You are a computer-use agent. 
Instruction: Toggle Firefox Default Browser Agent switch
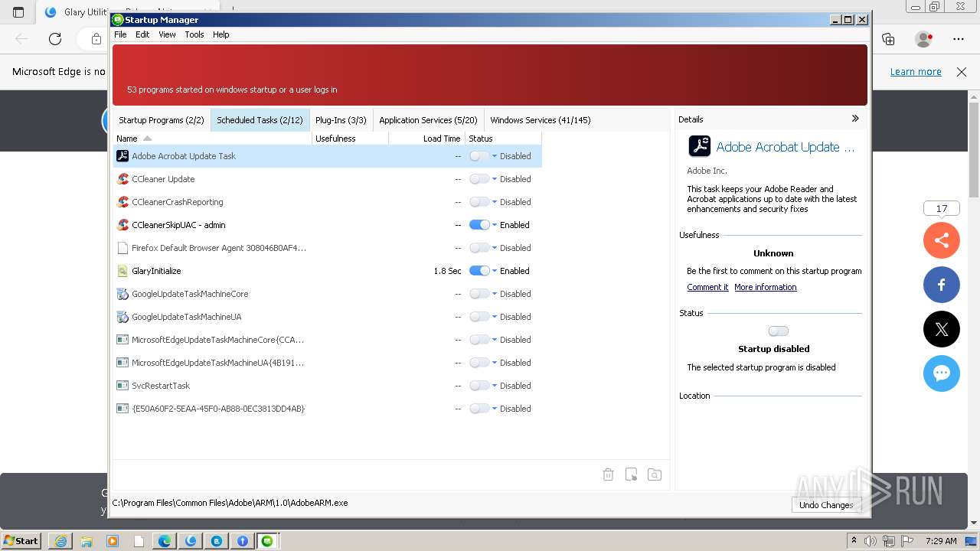(x=479, y=248)
